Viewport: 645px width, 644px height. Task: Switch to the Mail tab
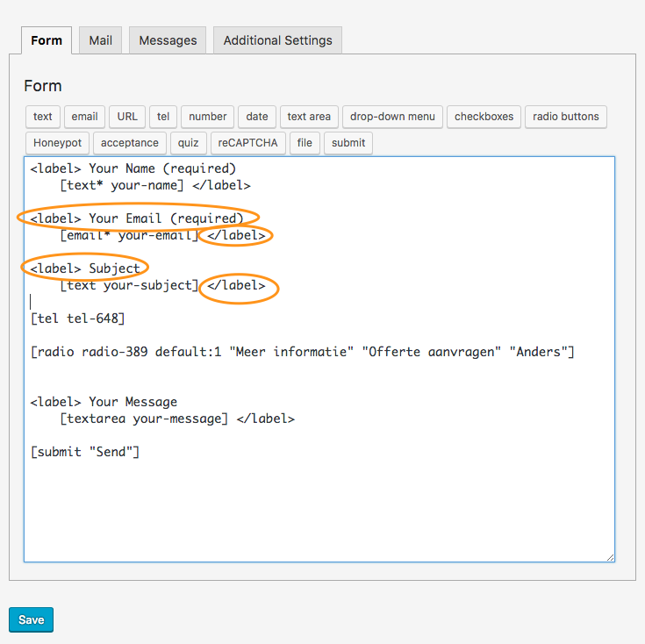[100, 40]
